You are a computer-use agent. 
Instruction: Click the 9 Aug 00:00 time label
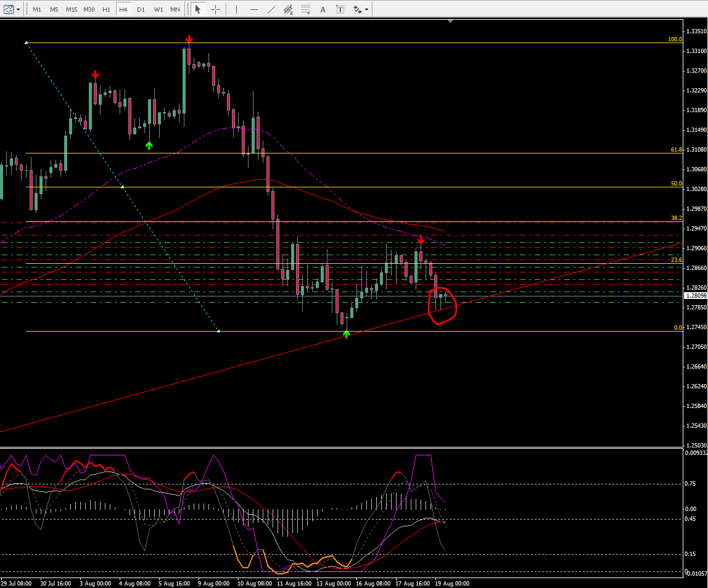pyautogui.click(x=213, y=584)
